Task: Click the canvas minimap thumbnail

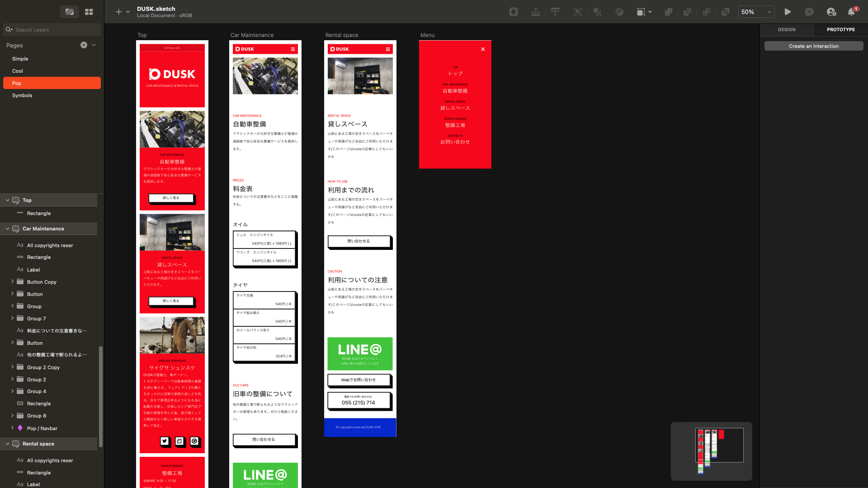Action: click(x=711, y=451)
